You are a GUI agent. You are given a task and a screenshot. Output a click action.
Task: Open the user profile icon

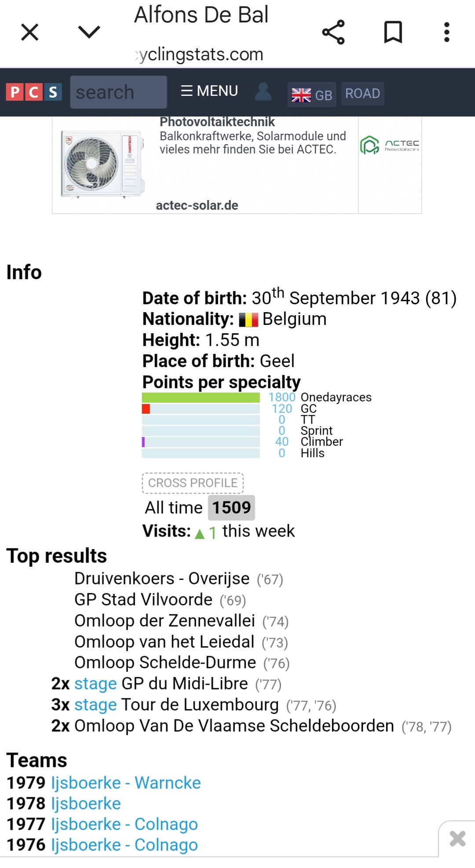[263, 92]
